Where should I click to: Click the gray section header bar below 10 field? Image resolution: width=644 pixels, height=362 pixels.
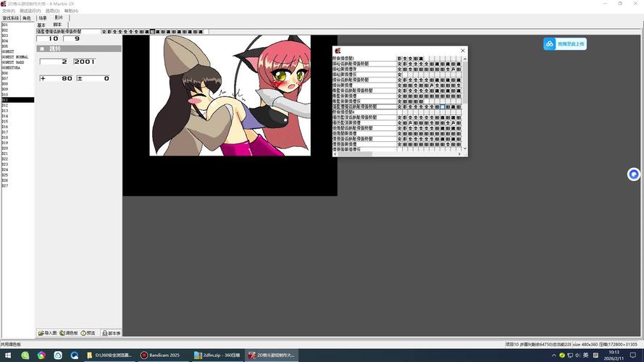79,49
